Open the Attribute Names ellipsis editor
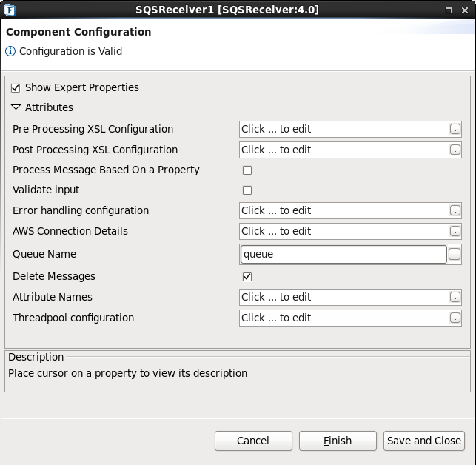This screenshot has height=465, width=476. pyautogui.click(x=455, y=297)
